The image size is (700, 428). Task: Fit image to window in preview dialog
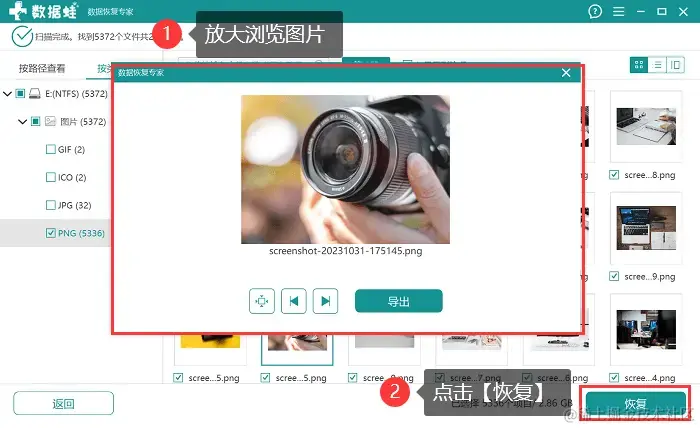(262, 301)
